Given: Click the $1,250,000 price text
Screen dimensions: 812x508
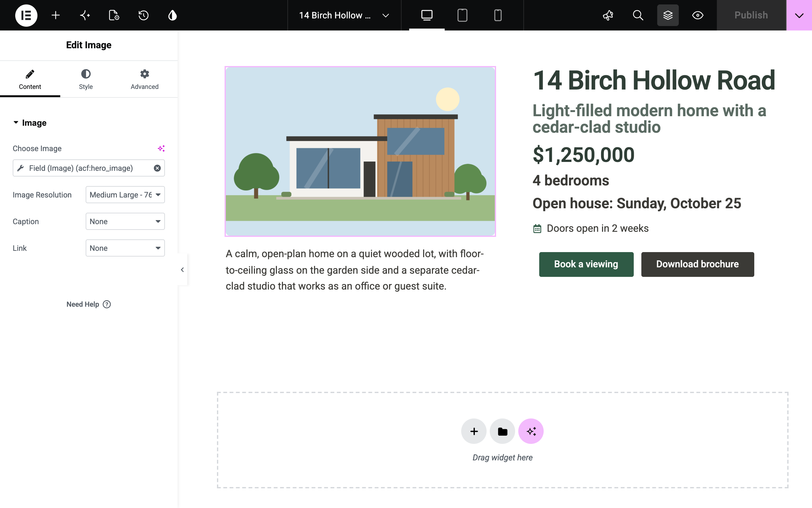Looking at the screenshot, I should [584, 155].
